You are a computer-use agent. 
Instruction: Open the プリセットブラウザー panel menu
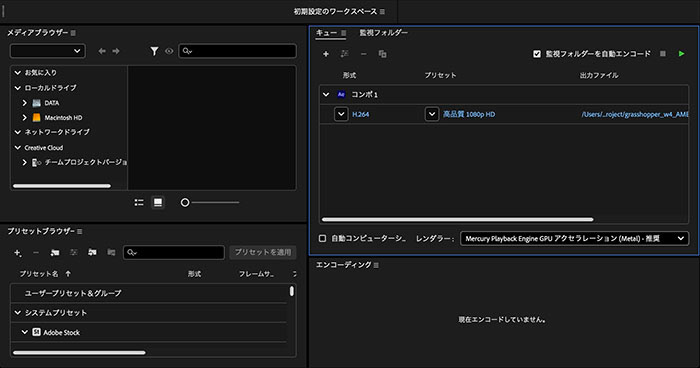pyautogui.click(x=79, y=231)
